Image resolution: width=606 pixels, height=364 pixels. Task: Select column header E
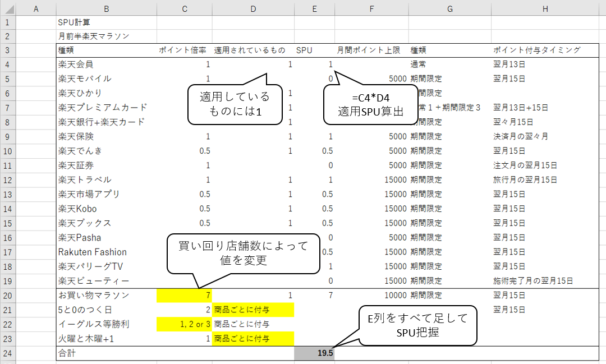click(314, 8)
